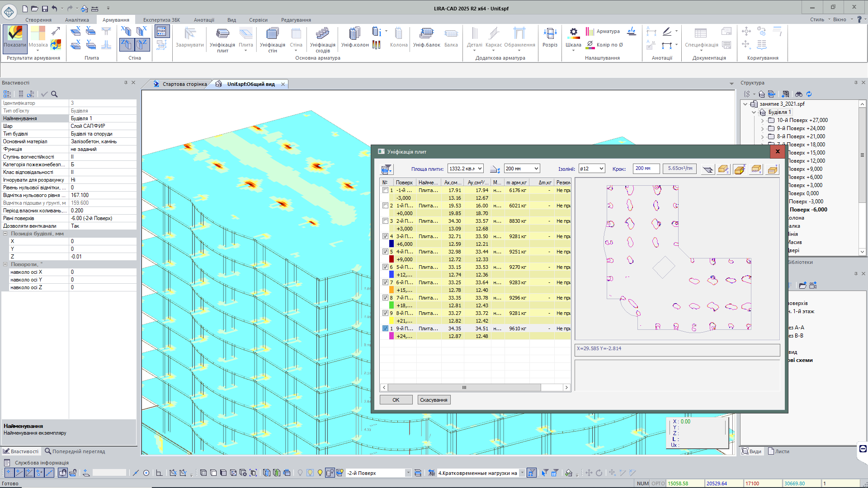The height and width of the screenshot is (488, 868).
Task: Uncheck the row 4 checkbox for 3-й Поверх
Action: point(385,236)
